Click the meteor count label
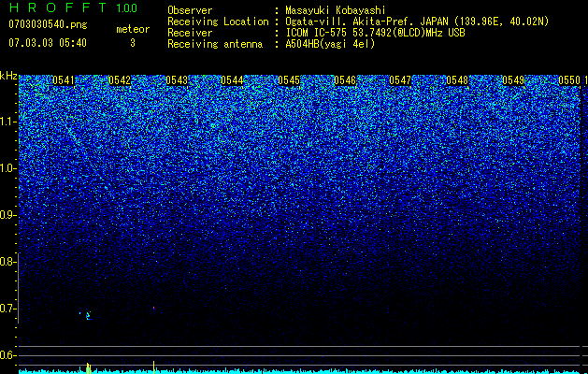This screenshot has width=588, height=374. pyautogui.click(x=133, y=29)
